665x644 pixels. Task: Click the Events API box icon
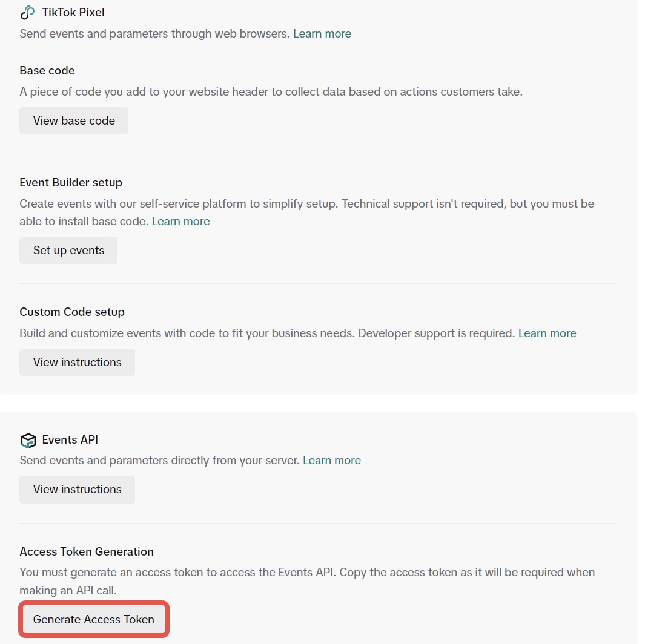click(28, 440)
